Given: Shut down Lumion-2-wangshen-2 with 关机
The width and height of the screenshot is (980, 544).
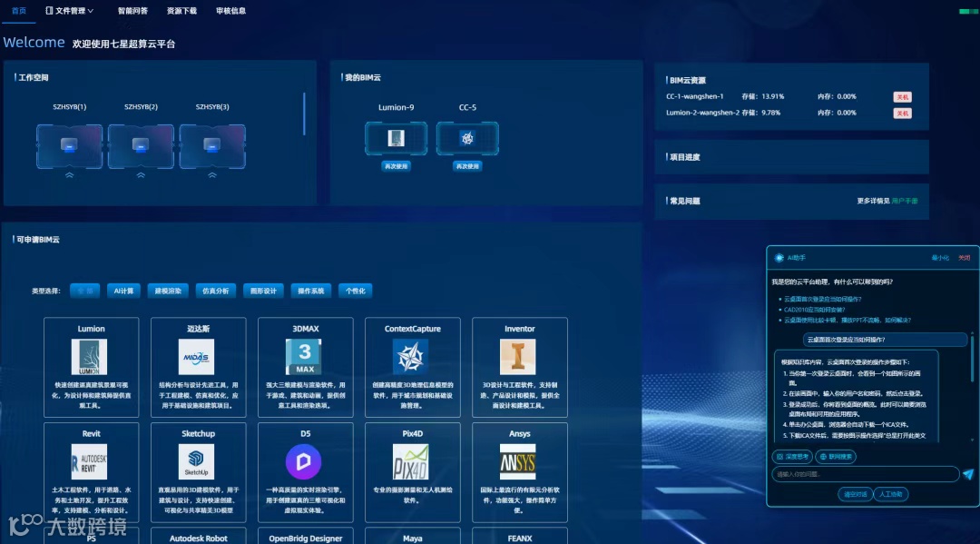Looking at the screenshot, I should 902,114.
